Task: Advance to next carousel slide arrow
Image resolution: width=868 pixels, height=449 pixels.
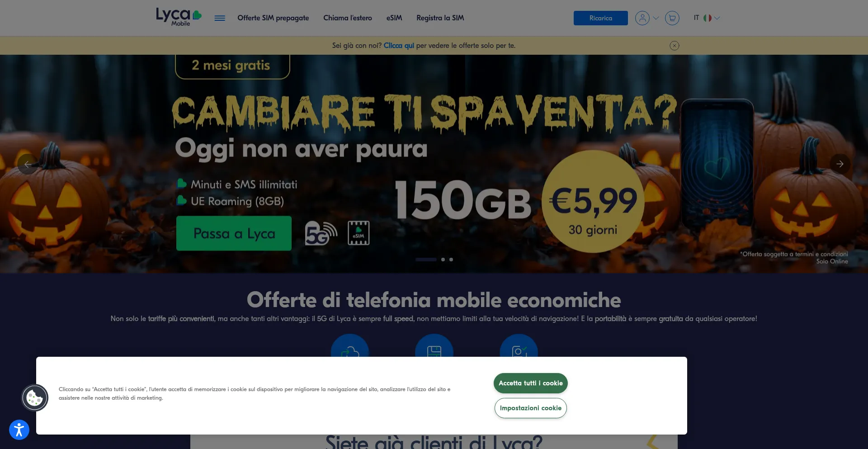Action: [840, 164]
